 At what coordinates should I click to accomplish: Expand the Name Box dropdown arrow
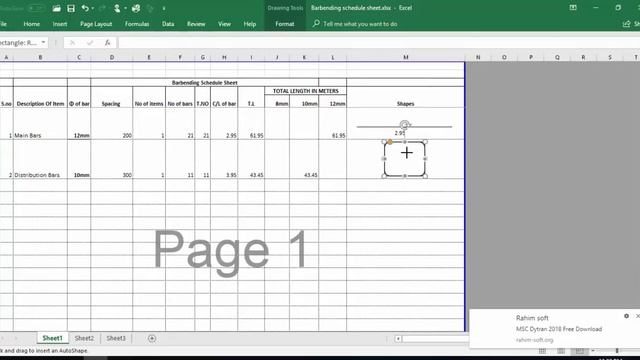click(x=43, y=42)
